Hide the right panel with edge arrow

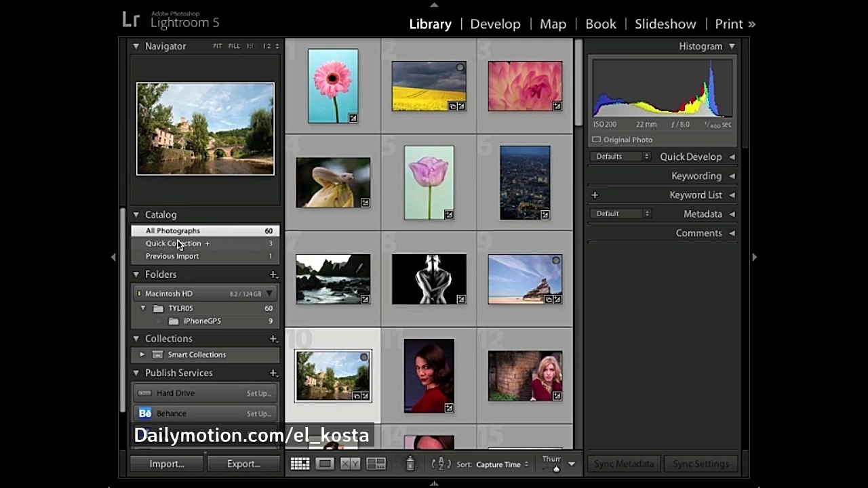pos(754,257)
